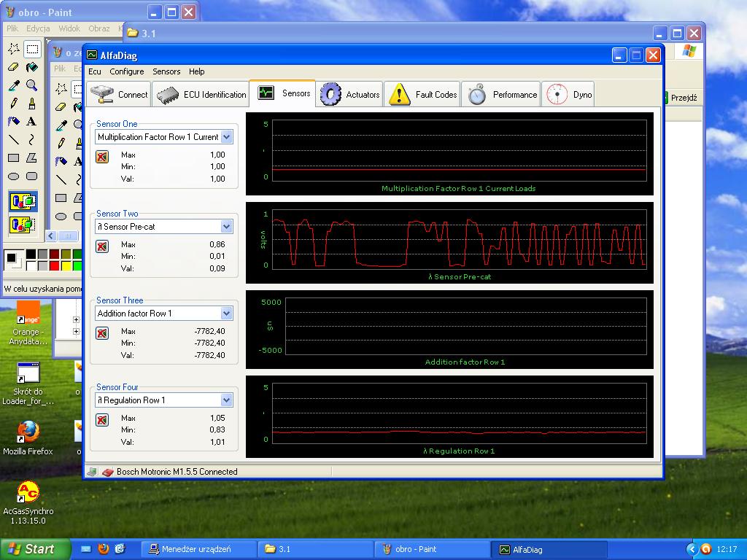The image size is (747, 560).
Task: Open the Sensor Two Pre-cat dropdown
Action: [226, 227]
